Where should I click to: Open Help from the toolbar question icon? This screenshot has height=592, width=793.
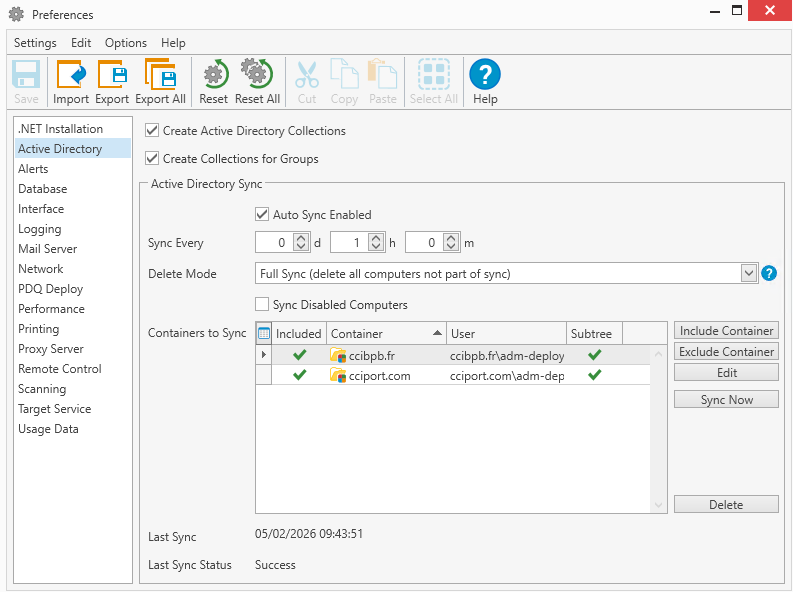484,74
